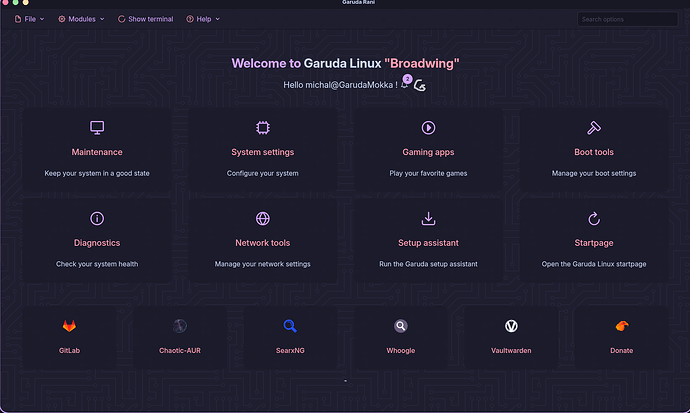Open Network tools via the globe icon

point(262,218)
